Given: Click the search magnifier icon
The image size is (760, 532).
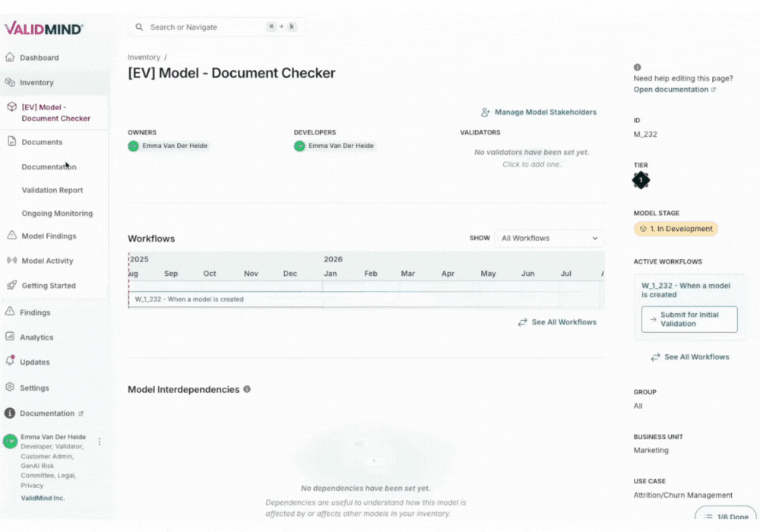Looking at the screenshot, I should (x=139, y=27).
